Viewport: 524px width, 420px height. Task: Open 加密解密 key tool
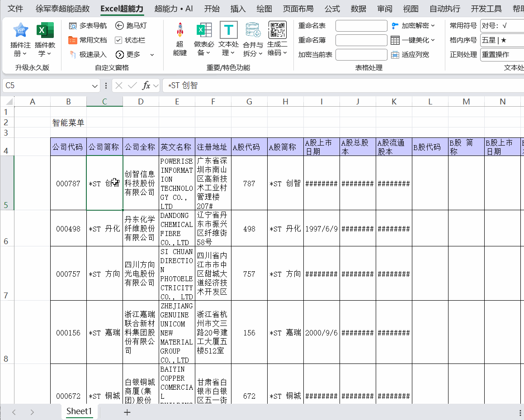[x=413, y=26]
